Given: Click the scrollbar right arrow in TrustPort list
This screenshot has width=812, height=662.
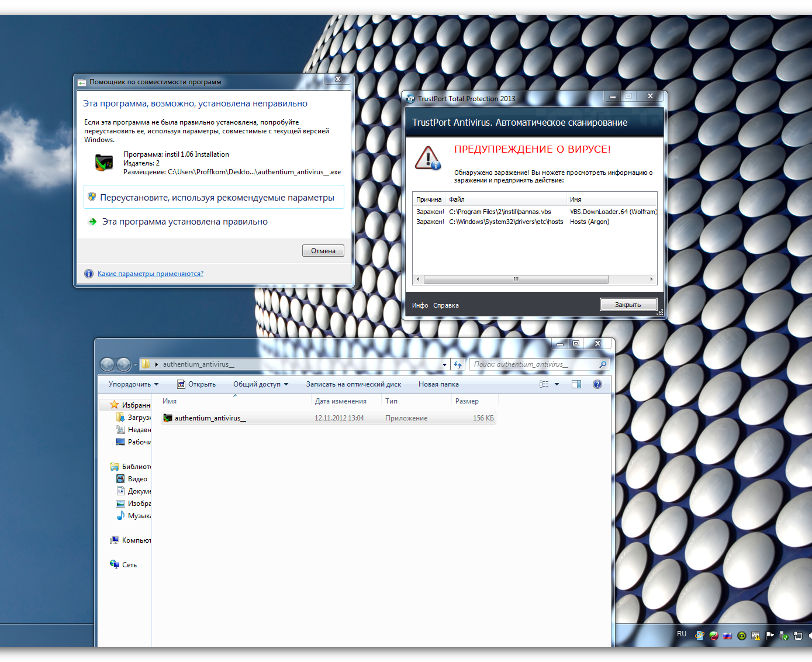Looking at the screenshot, I should [x=651, y=280].
